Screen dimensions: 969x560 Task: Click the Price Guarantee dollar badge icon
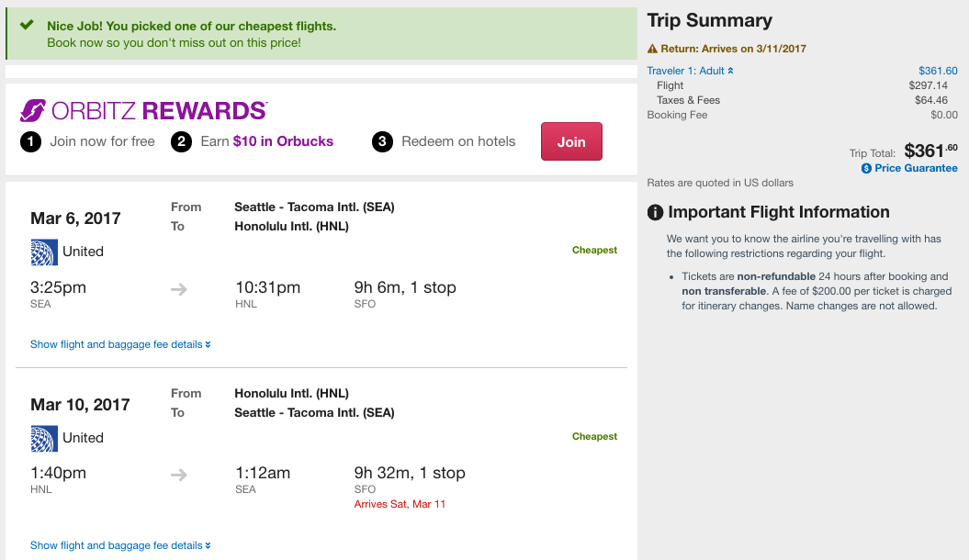click(x=866, y=169)
